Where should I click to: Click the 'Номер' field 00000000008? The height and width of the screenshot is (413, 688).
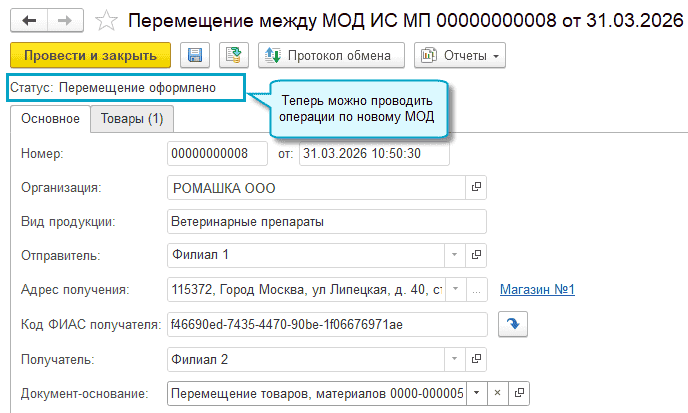click(217, 154)
